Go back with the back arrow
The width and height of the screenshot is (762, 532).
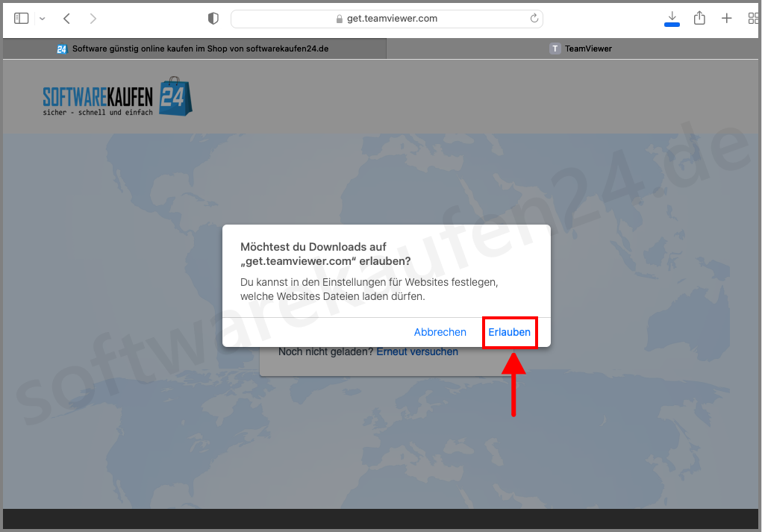point(67,19)
